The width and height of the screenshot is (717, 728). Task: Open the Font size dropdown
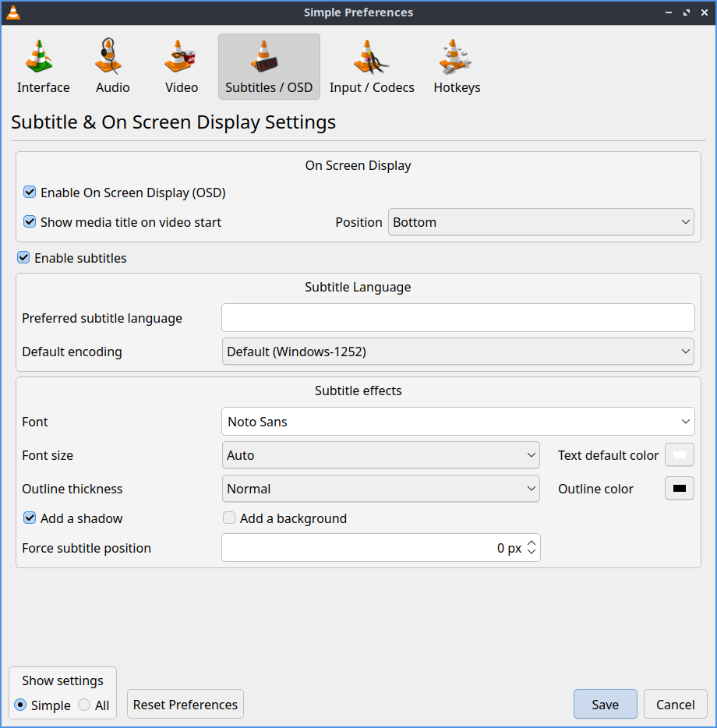380,455
